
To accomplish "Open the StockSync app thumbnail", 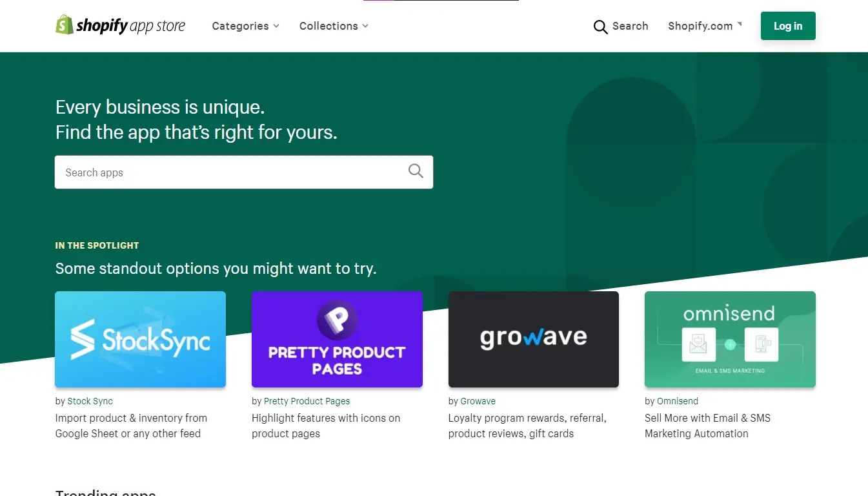I will click(140, 339).
